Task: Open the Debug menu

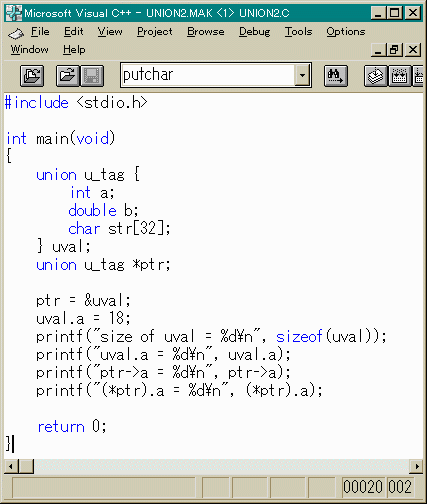Action: tap(254, 31)
